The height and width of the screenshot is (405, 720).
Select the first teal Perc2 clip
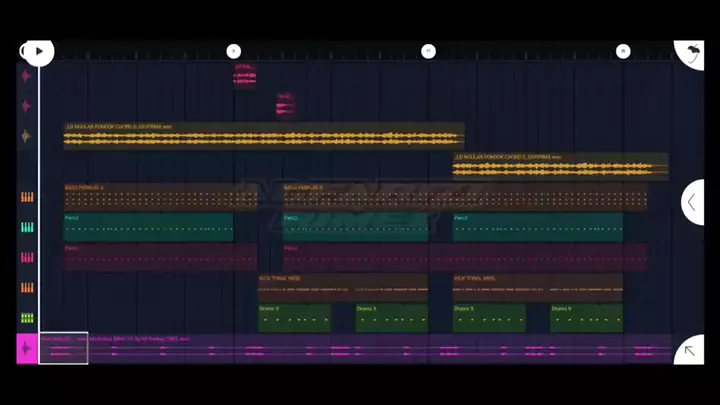[148, 228]
